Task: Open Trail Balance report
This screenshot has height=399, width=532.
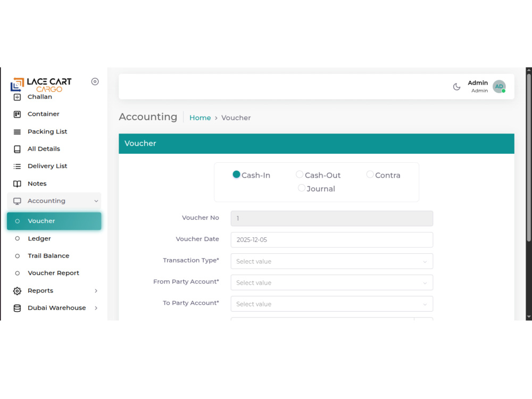Action: click(48, 256)
